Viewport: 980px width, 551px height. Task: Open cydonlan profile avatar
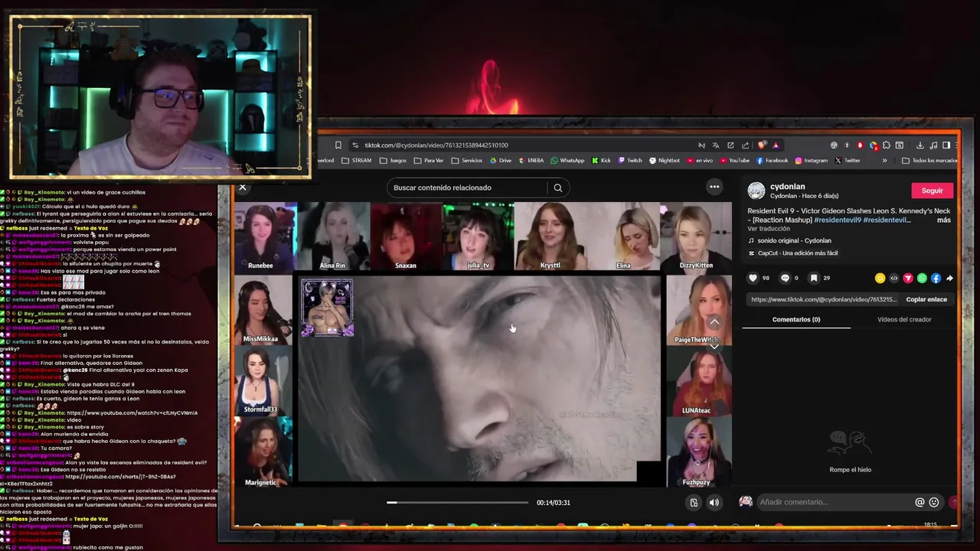(x=756, y=191)
